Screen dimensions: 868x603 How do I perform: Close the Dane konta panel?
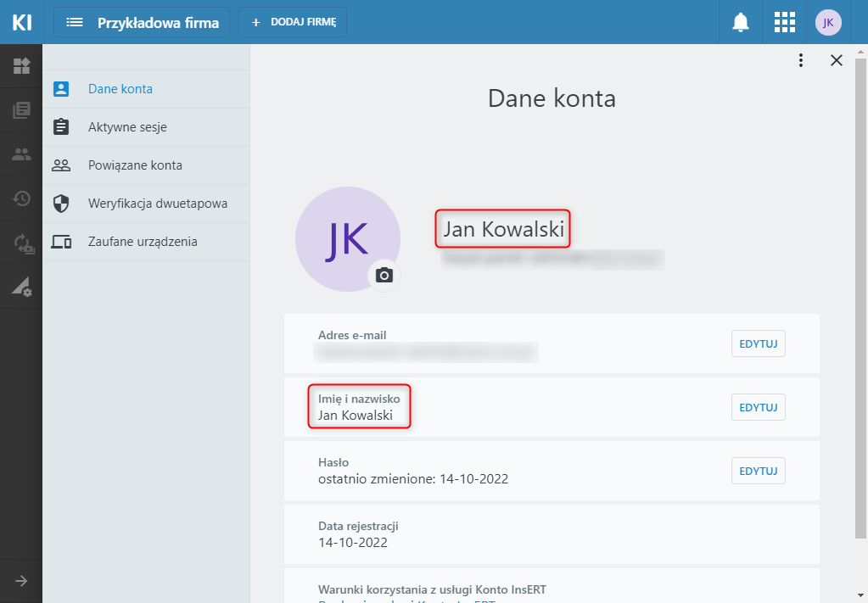[837, 60]
